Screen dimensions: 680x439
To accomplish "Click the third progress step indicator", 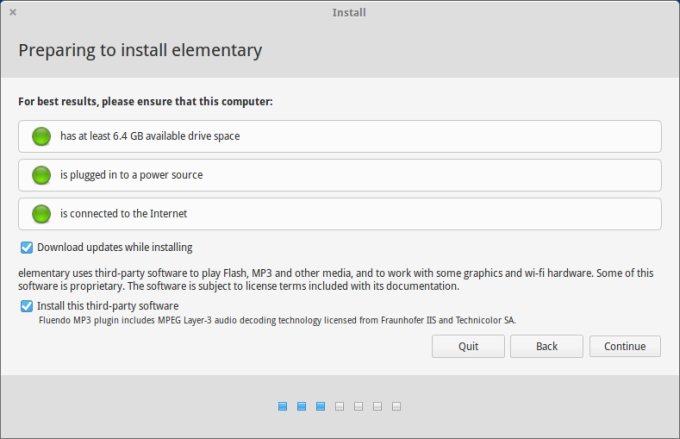I will coord(320,406).
